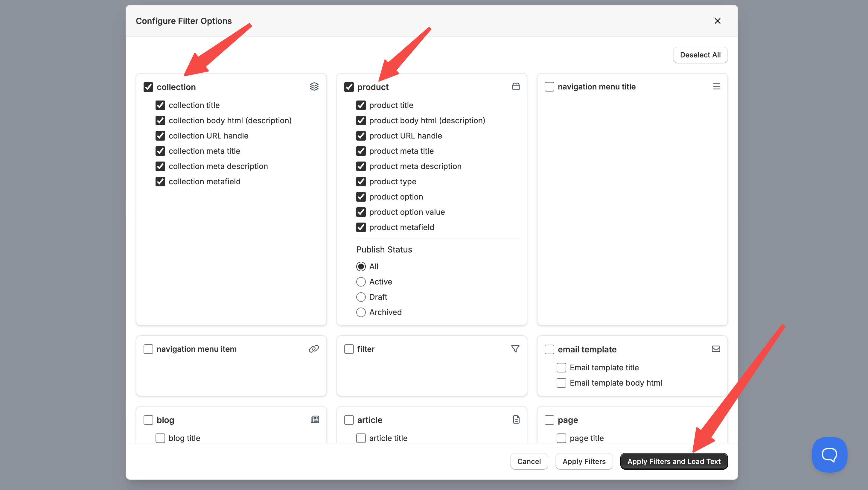
Task: Uncheck the product meta description checkbox
Action: pyautogui.click(x=361, y=166)
